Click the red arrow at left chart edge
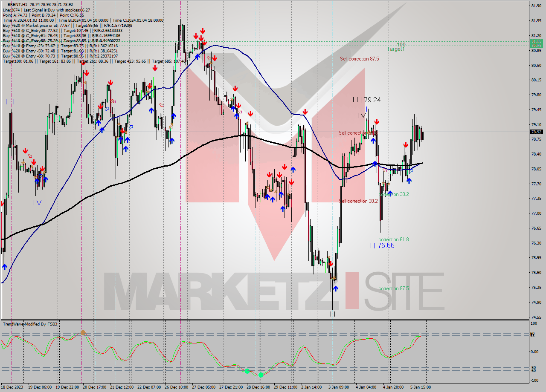 [x=2, y=204]
